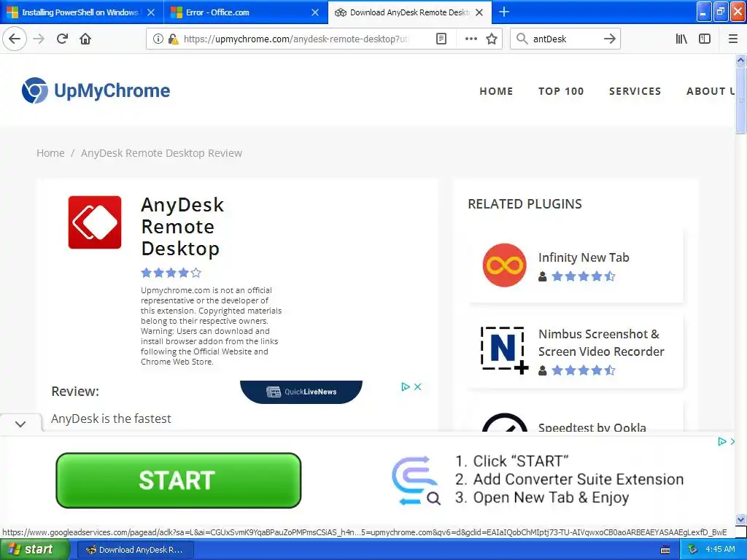Viewport: 747px width, 560px height.
Task: Click the AdChoices icon on QuickLiveNews ad
Action: tap(406, 386)
